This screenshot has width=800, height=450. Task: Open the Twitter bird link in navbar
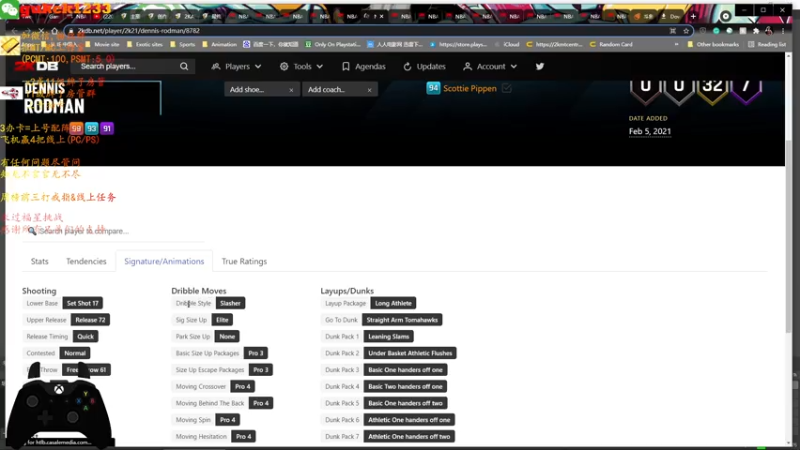click(x=540, y=66)
